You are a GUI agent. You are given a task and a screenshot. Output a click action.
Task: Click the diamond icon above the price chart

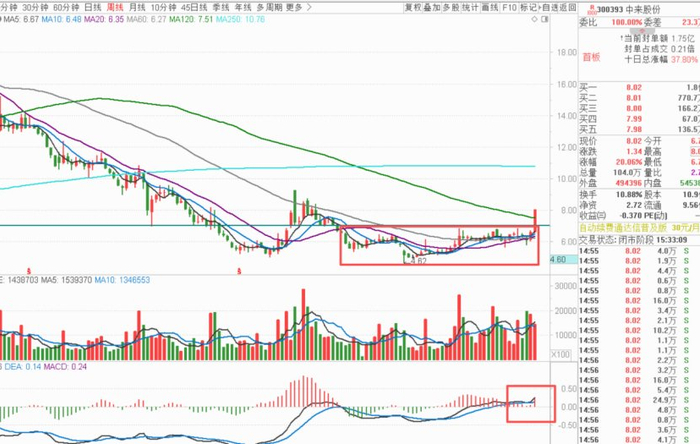(x=535, y=19)
